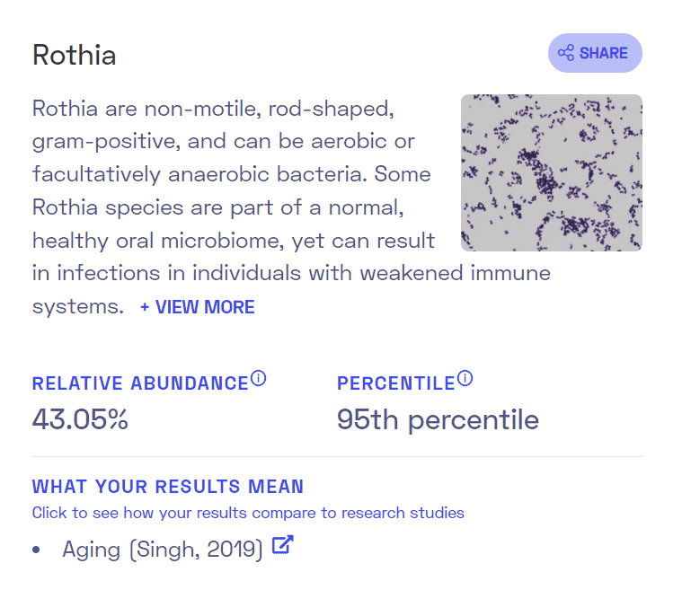Click the 95th percentile value

click(438, 420)
